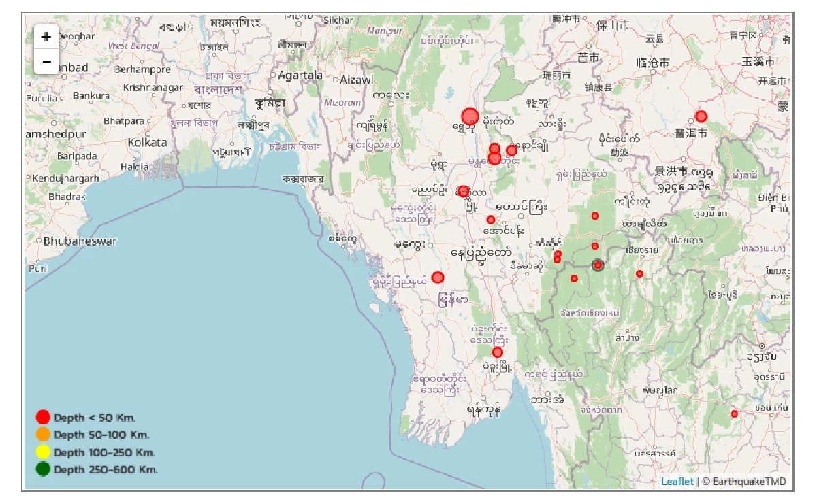Viewport: 817px width, 504px height.
Task: Select the largest earthquake marker in northern Myanmar
Action: pos(470,116)
